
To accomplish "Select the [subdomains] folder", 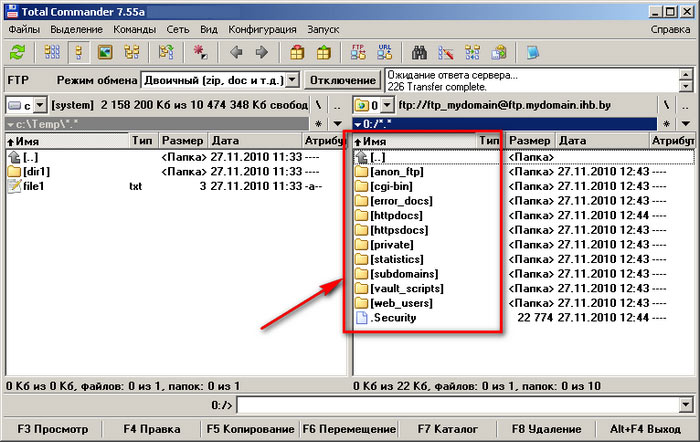I will (404, 274).
